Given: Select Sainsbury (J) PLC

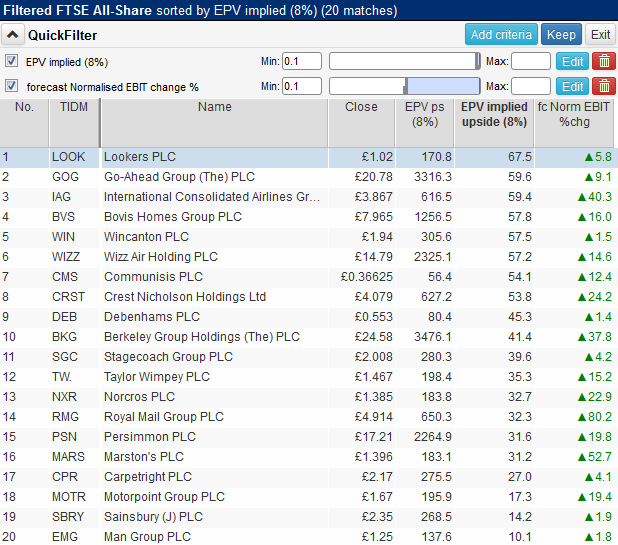Looking at the screenshot, I should coord(307,517).
